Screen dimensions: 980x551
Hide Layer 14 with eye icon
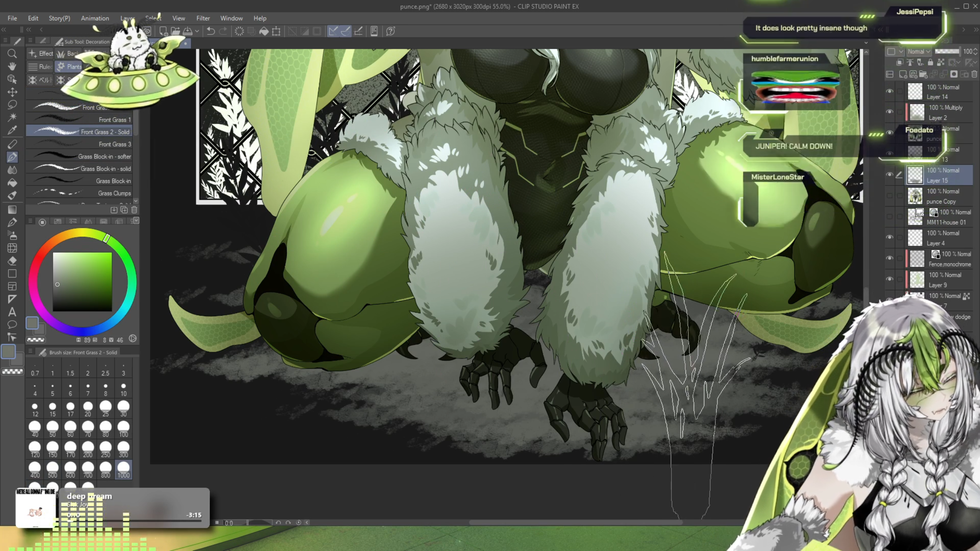click(889, 91)
